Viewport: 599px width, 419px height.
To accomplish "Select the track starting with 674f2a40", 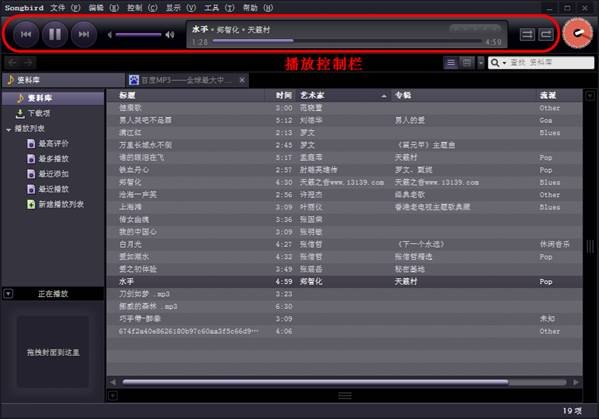I will click(x=345, y=331).
